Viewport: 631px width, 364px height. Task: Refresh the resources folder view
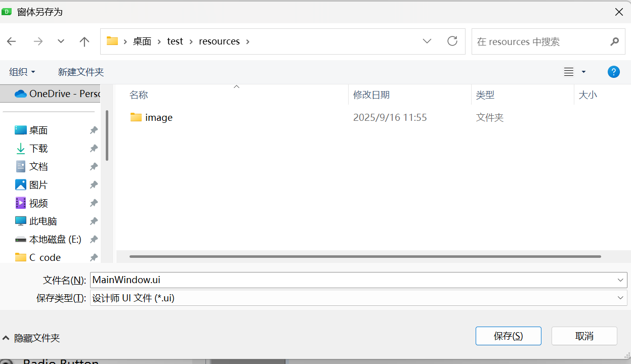pyautogui.click(x=452, y=41)
